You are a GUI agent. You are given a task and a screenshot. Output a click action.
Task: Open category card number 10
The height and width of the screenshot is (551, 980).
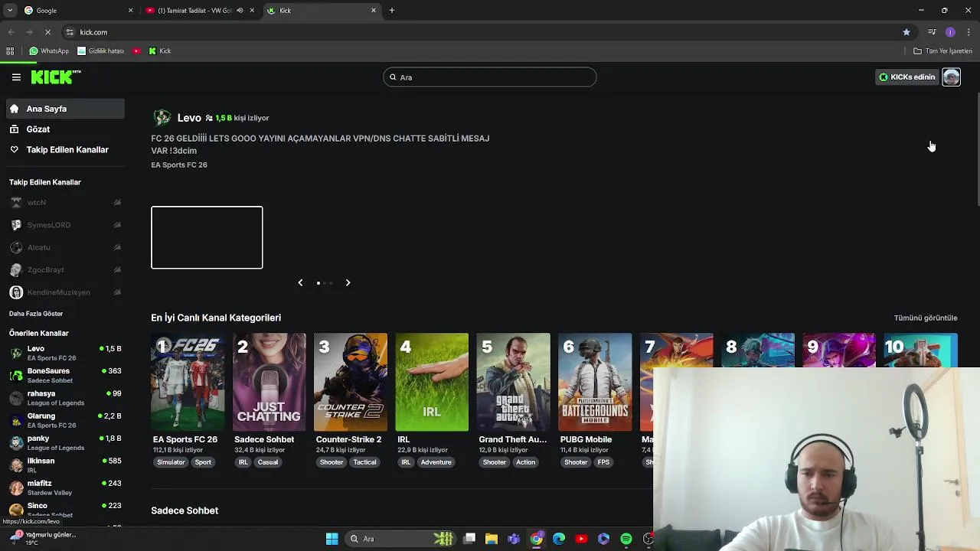[x=920, y=350]
